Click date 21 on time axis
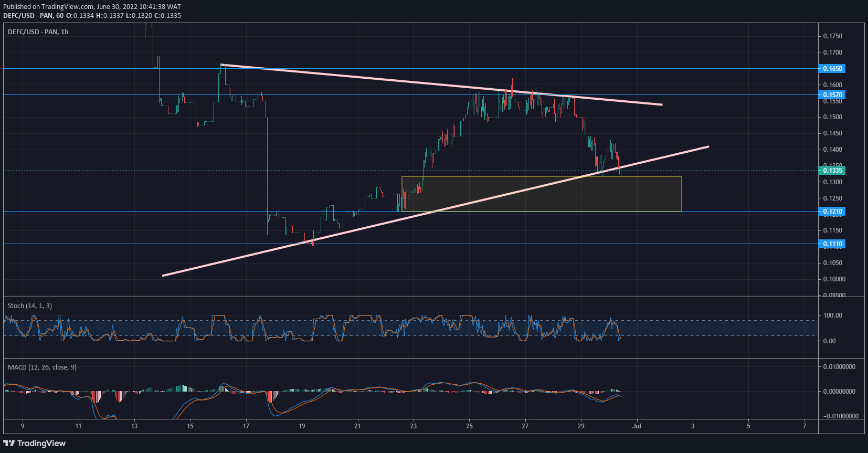 tap(358, 426)
